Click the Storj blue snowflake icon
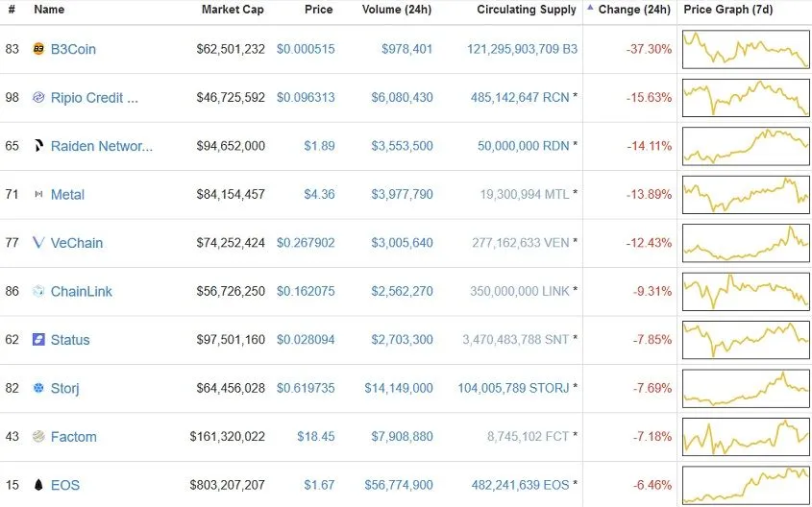The image size is (812, 507). pos(38,388)
